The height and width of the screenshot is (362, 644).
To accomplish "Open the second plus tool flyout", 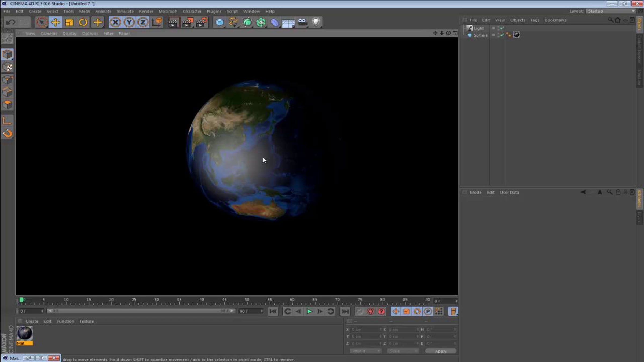I will click(98, 22).
